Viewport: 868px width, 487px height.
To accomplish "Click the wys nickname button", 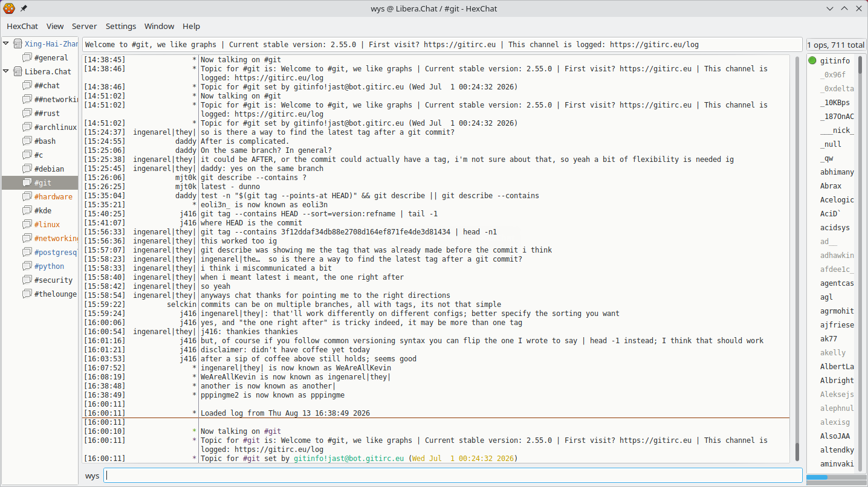I will pos(92,476).
